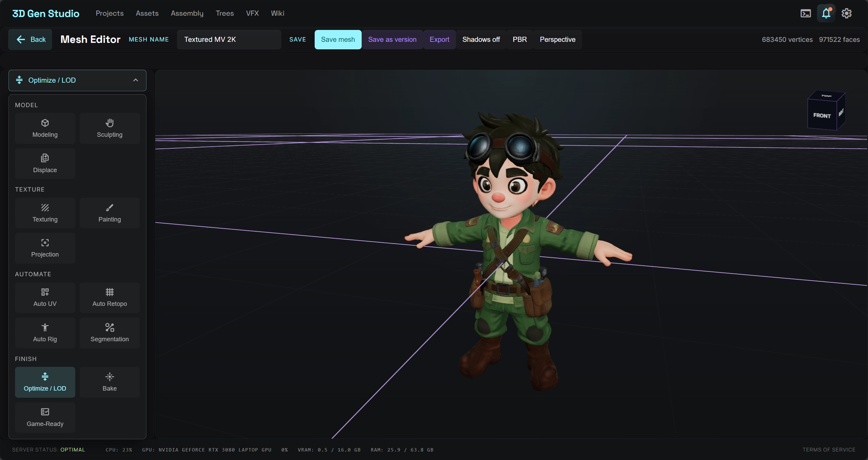Launch the Auto Retopo tool

tap(110, 297)
